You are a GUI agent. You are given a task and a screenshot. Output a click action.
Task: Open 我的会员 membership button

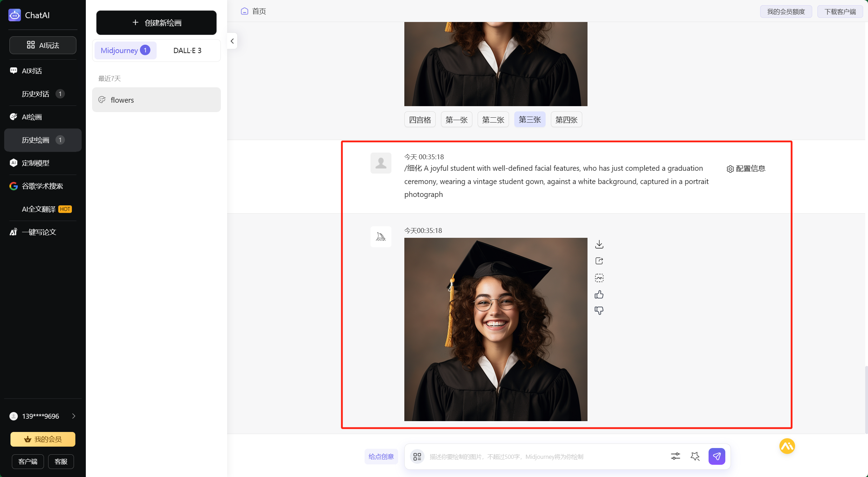point(43,439)
